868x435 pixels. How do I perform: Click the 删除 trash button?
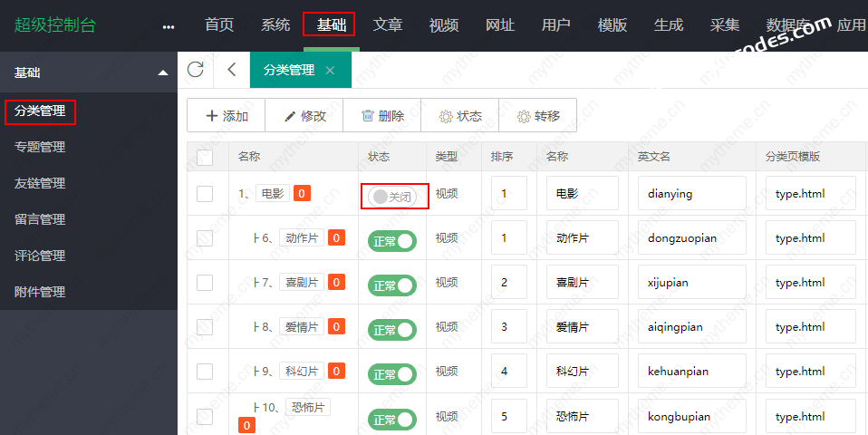coord(382,116)
